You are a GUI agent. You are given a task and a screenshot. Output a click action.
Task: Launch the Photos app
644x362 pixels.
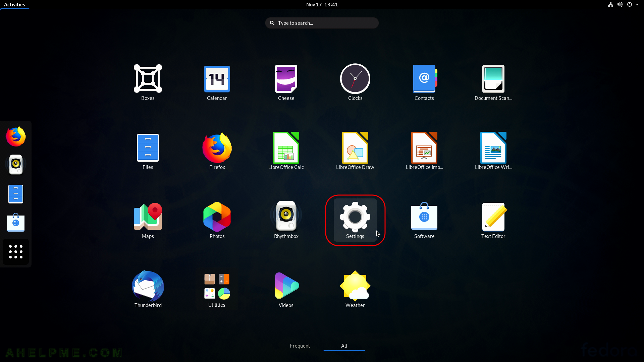(217, 221)
